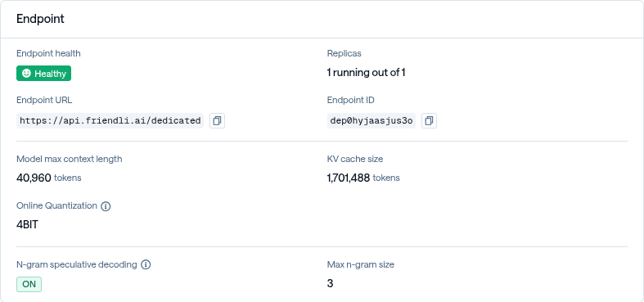
Task: Copy the Endpoint URL
Action: coord(218,121)
